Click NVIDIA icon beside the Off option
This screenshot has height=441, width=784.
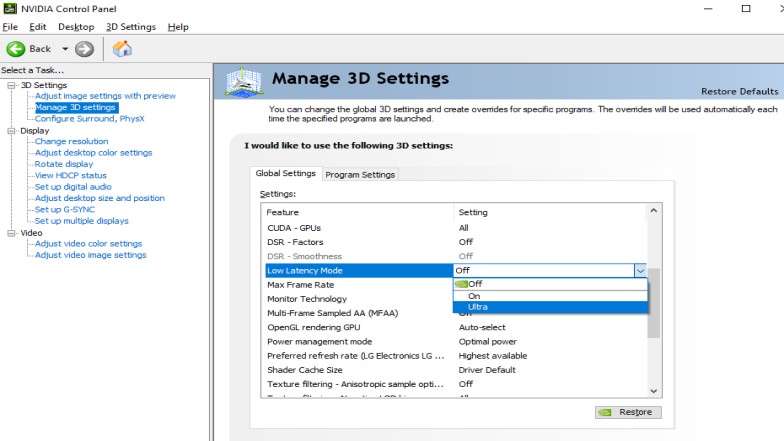coord(461,284)
